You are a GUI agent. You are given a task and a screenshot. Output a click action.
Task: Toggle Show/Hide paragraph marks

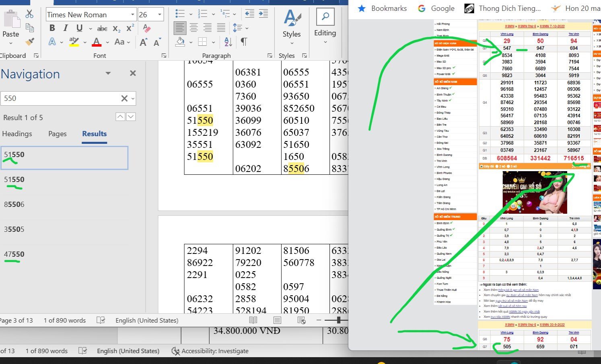click(244, 42)
